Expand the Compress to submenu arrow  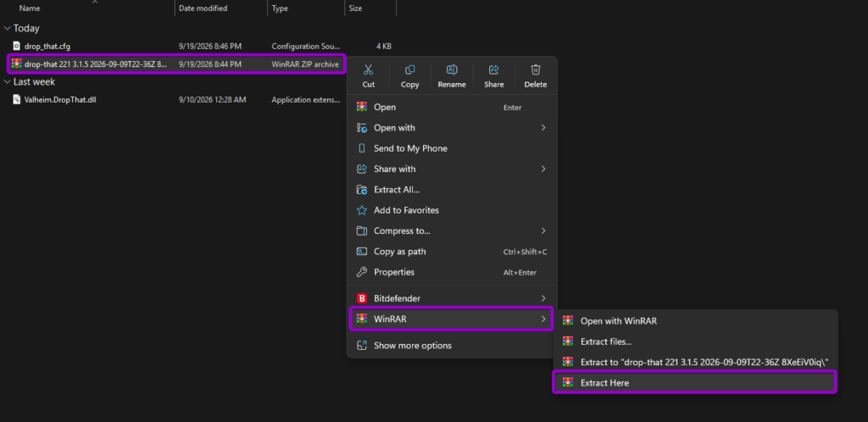[x=543, y=230]
